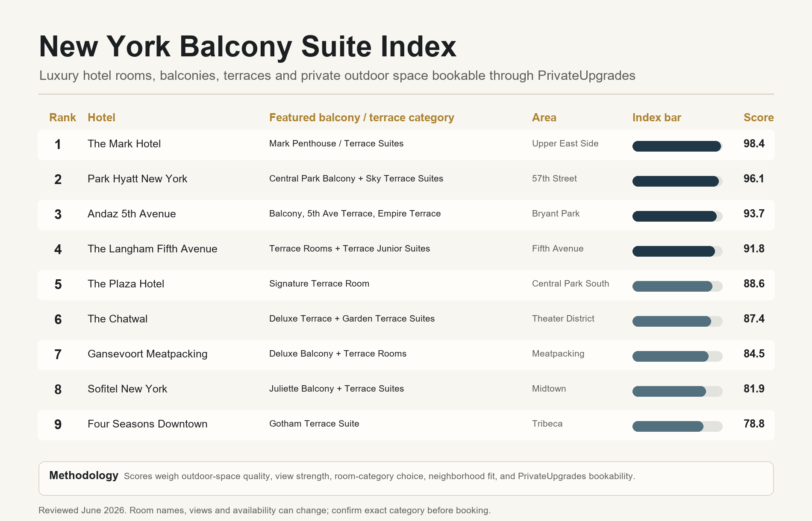Click the 98.4 score value

754,143
